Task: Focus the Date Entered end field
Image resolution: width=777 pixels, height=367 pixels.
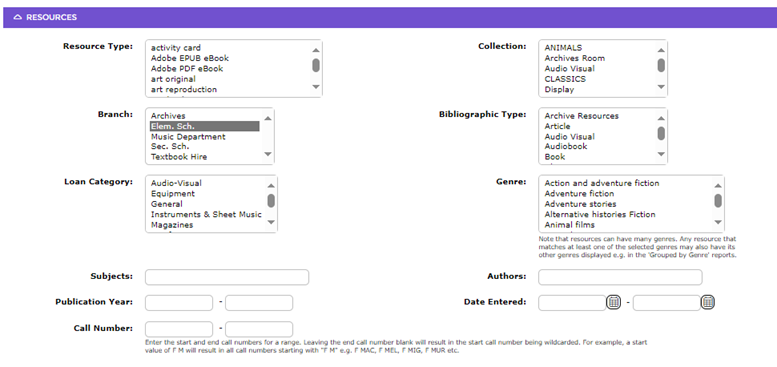Action: [x=666, y=303]
